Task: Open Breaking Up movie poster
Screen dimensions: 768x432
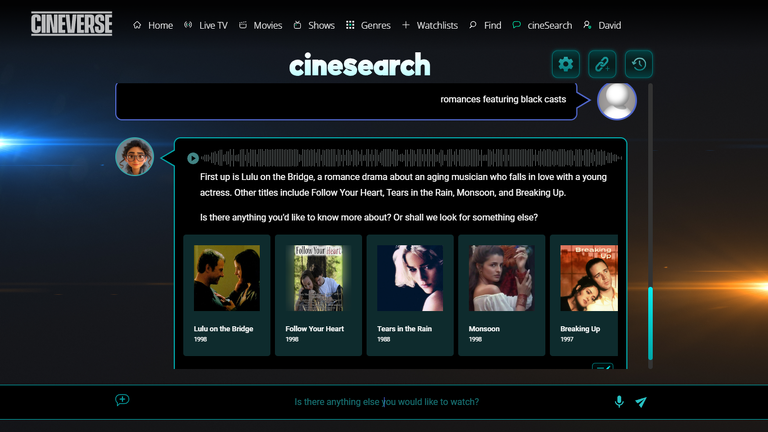Action: pyautogui.click(x=589, y=278)
